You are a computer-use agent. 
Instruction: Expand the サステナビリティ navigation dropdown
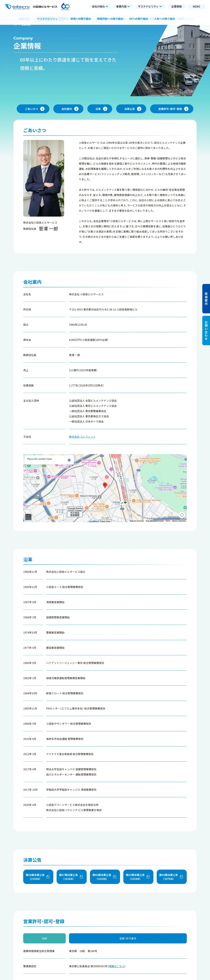(x=150, y=7)
